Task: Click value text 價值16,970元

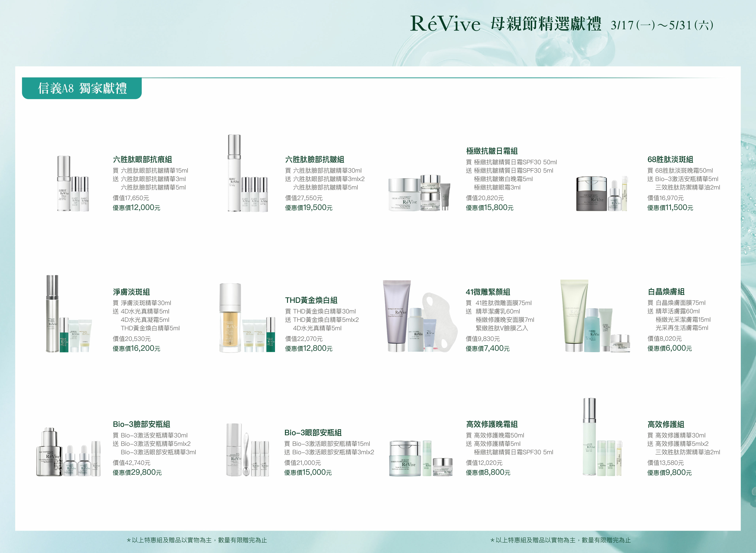Action: coord(665,198)
